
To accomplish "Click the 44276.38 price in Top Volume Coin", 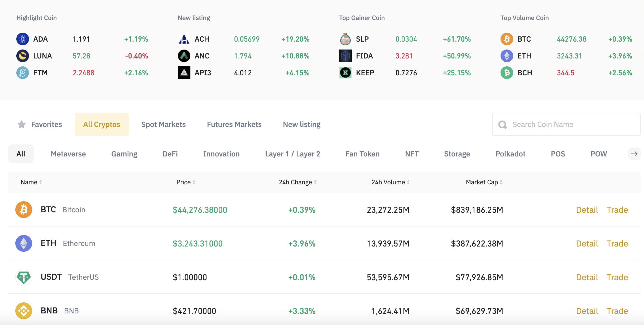I will [571, 39].
